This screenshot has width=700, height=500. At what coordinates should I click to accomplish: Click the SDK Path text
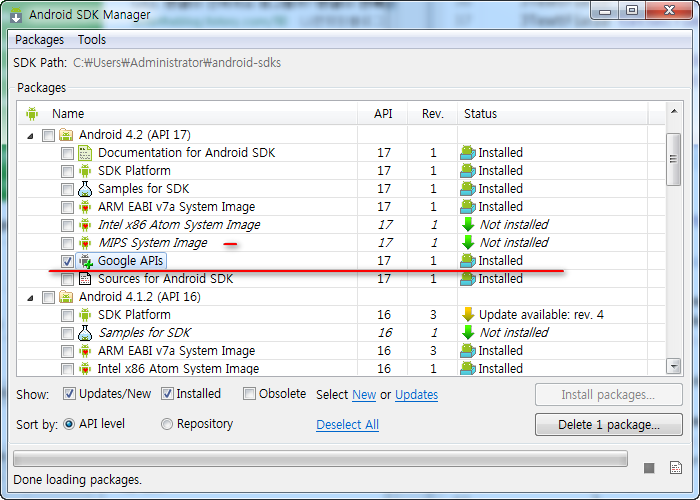177,62
